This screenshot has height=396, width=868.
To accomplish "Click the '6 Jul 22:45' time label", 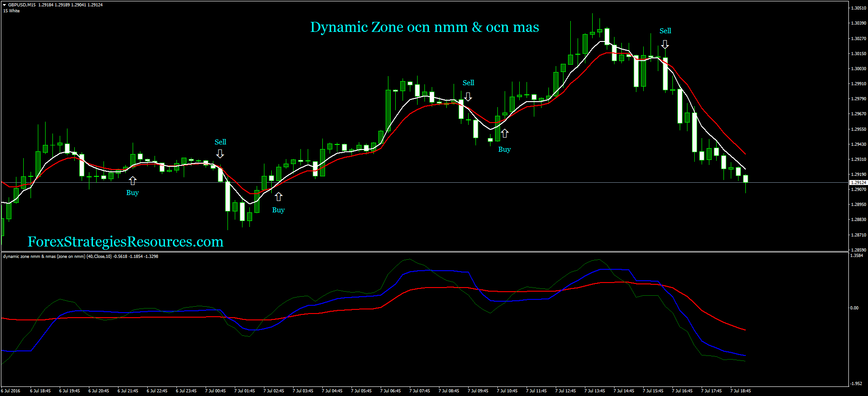I will click(x=157, y=391).
